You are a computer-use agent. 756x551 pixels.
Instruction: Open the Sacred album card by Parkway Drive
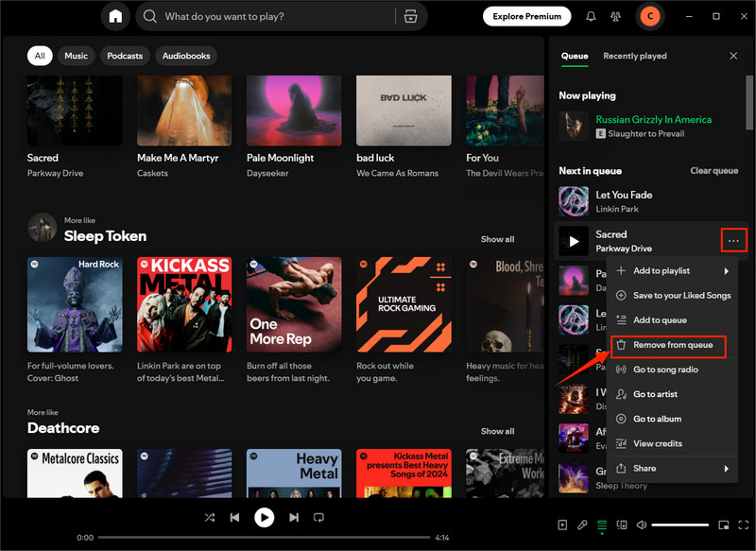click(x=75, y=127)
